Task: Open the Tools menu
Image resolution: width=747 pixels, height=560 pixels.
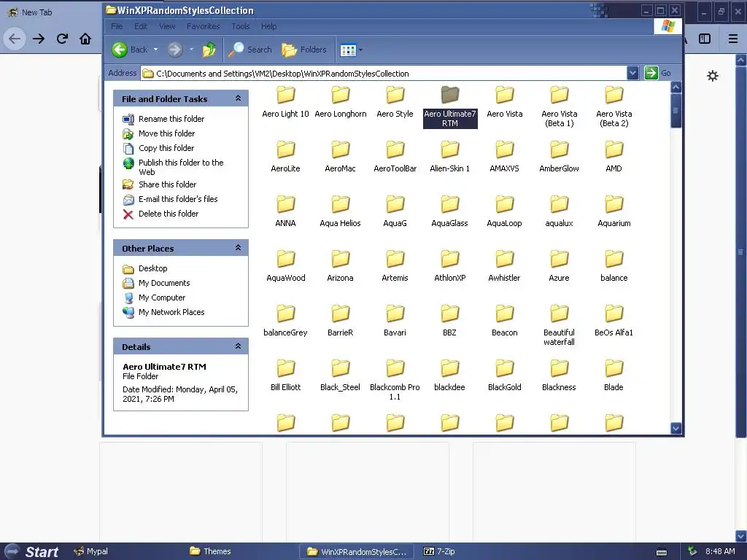Action: (241, 26)
